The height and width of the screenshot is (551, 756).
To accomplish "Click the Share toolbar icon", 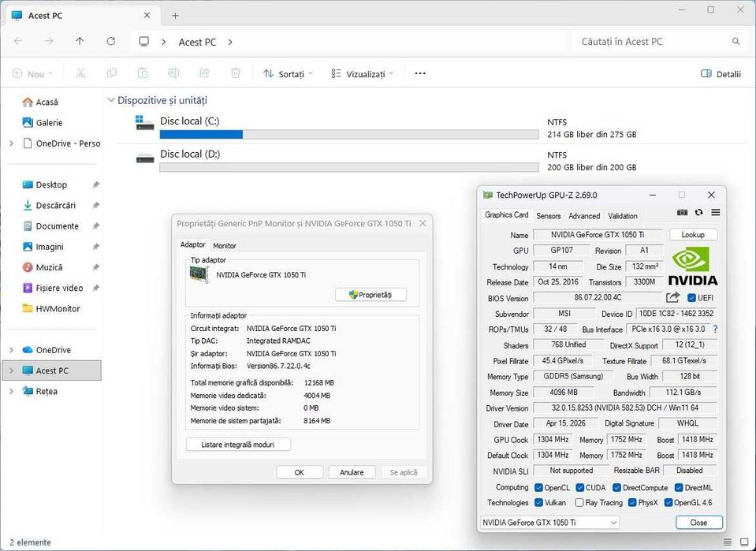I will point(204,73).
